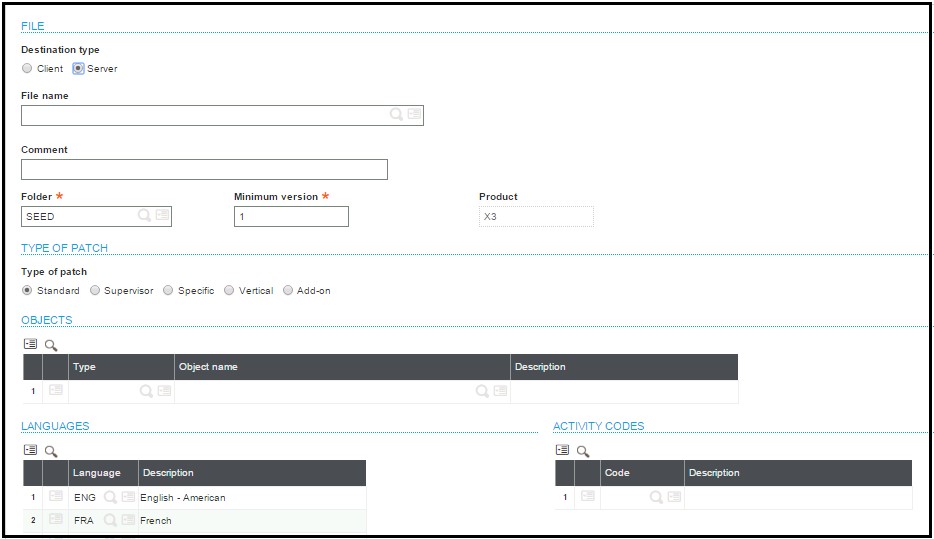This screenshot has width=934, height=539.
Task: Click the ACTIVITY CODES section heading
Action: (599, 426)
